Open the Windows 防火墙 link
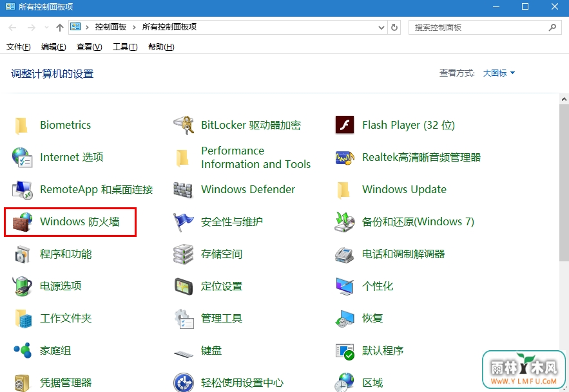Viewport: 569px width, 392px height. click(x=80, y=222)
